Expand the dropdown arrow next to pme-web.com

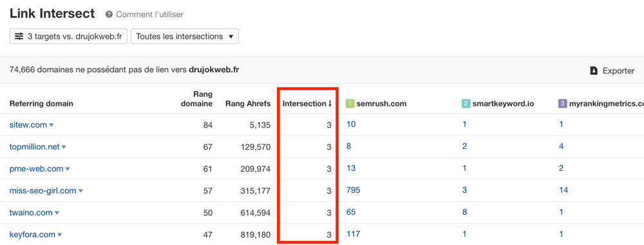coord(68,169)
